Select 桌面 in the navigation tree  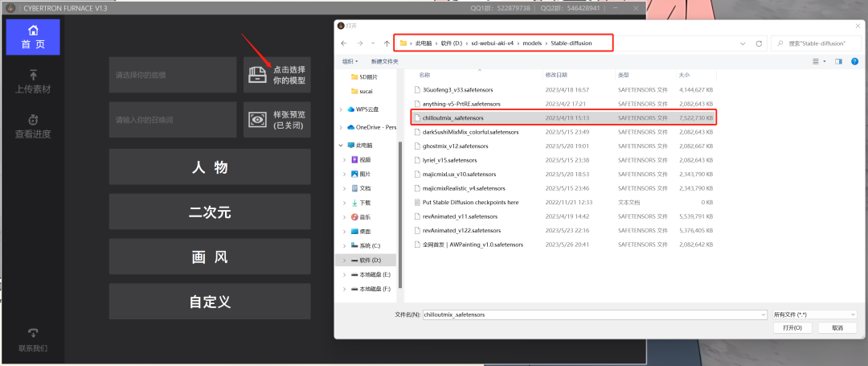click(362, 232)
